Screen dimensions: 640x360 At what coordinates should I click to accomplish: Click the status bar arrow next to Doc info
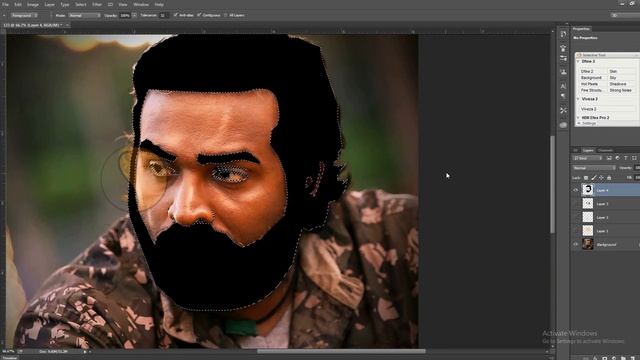(85, 351)
